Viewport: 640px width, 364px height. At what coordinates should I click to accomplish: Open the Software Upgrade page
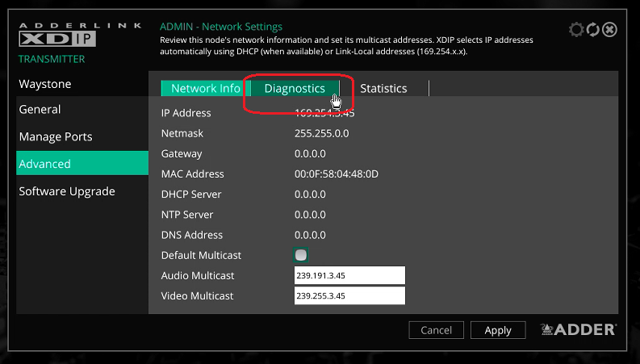(67, 191)
